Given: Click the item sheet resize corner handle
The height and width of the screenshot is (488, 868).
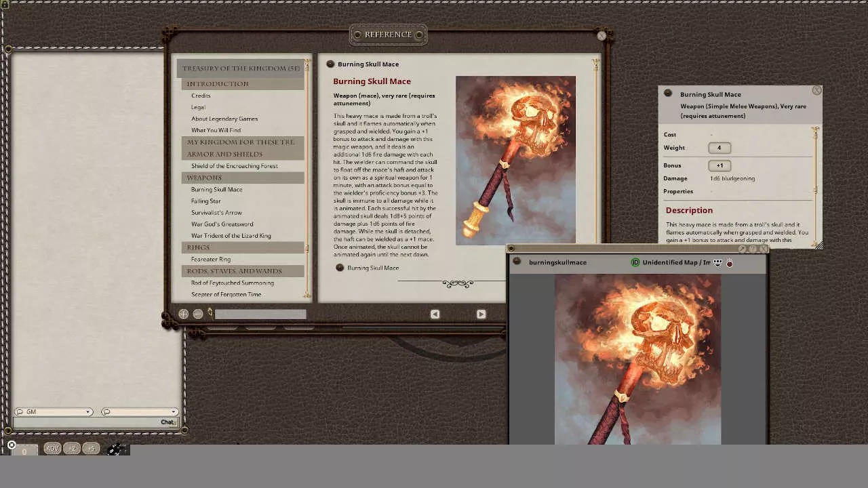Looking at the screenshot, I should point(818,245).
